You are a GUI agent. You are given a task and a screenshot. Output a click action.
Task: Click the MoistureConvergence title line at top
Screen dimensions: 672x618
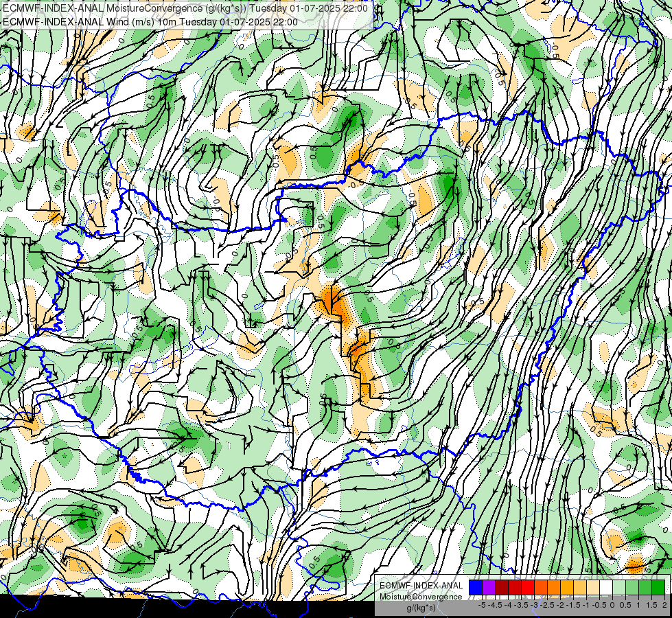pos(185,8)
